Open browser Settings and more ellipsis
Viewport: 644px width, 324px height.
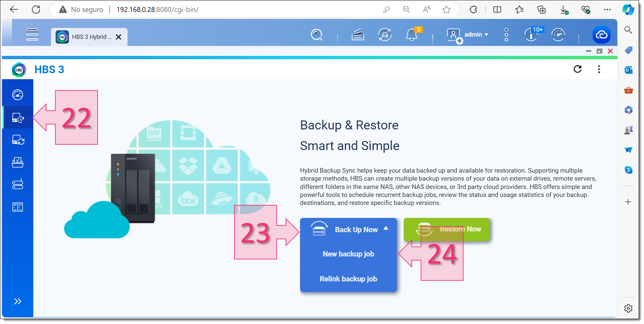point(607,10)
